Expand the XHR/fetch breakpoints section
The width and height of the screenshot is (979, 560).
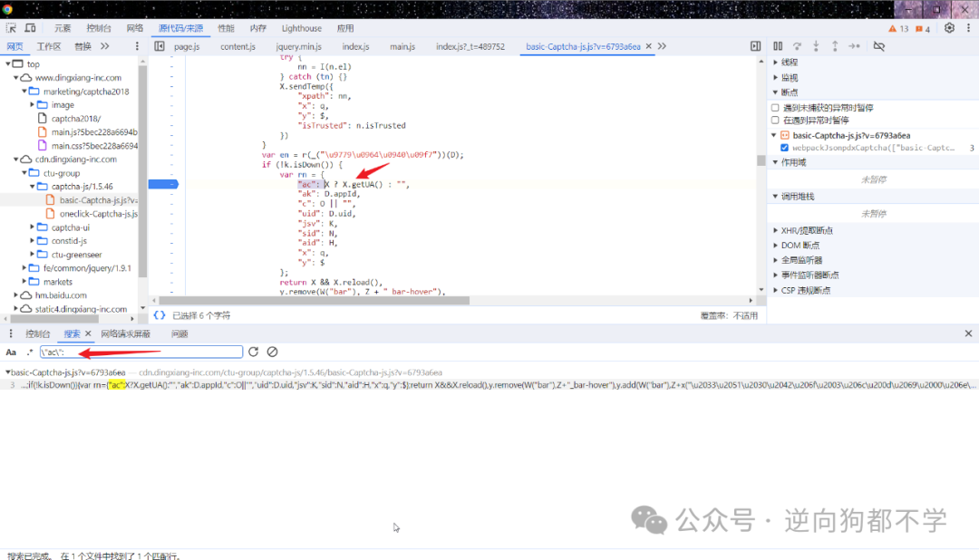[775, 230]
